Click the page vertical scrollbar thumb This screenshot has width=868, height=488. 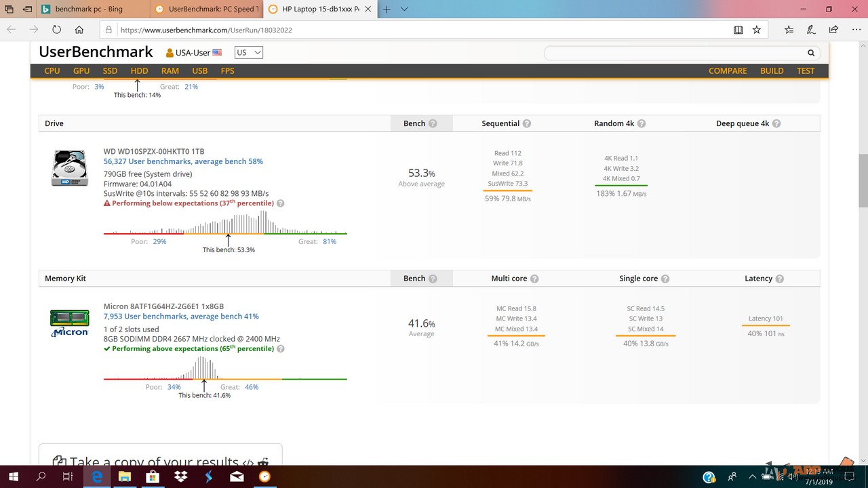pos(863,180)
